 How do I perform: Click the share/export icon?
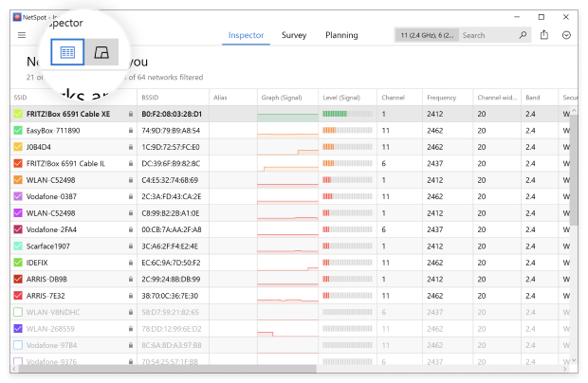pos(544,35)
